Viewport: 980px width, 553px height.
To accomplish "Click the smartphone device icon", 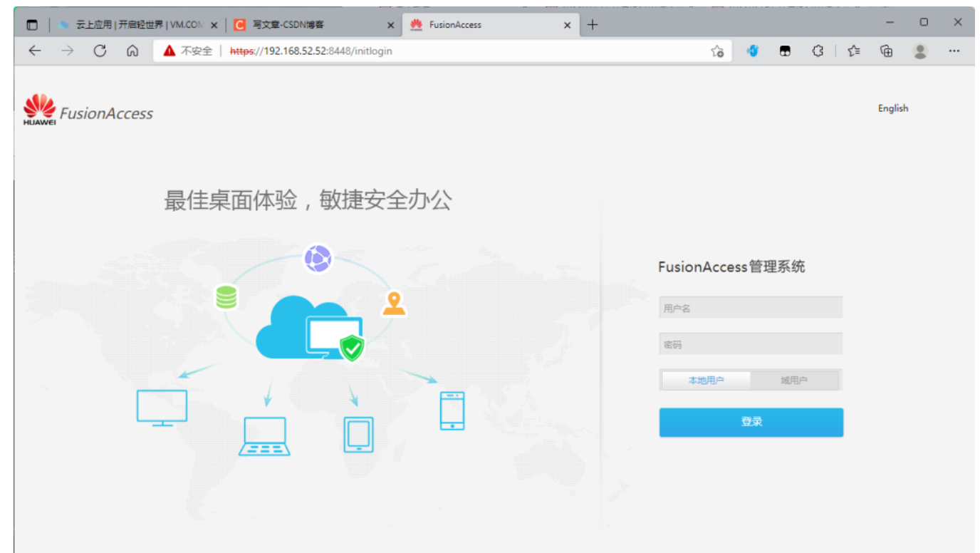I will point(452,411).
